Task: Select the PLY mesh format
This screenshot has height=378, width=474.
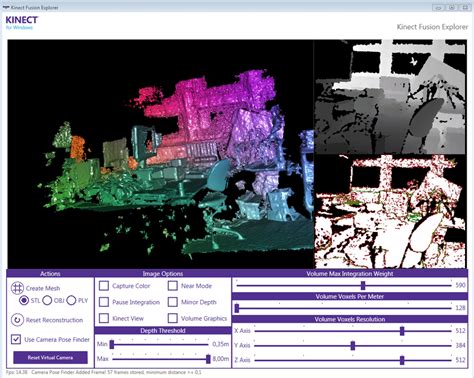Action: pyautogui.click(x=71, y=300)
